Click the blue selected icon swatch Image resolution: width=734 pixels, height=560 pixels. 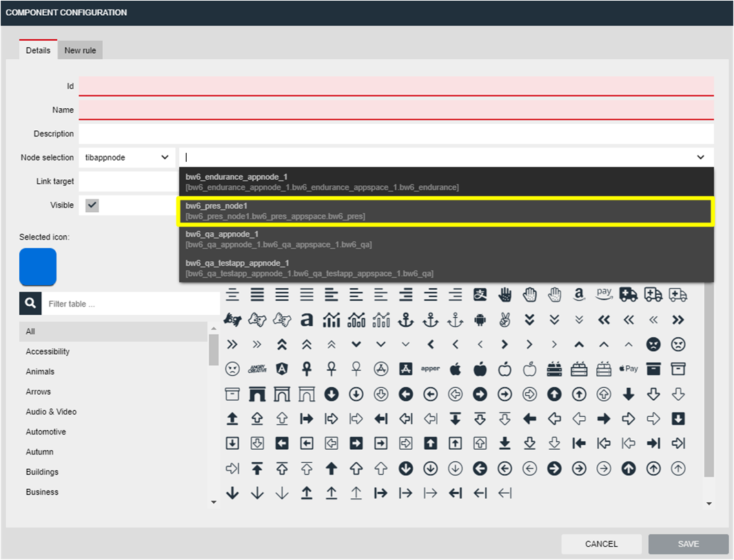38,267
